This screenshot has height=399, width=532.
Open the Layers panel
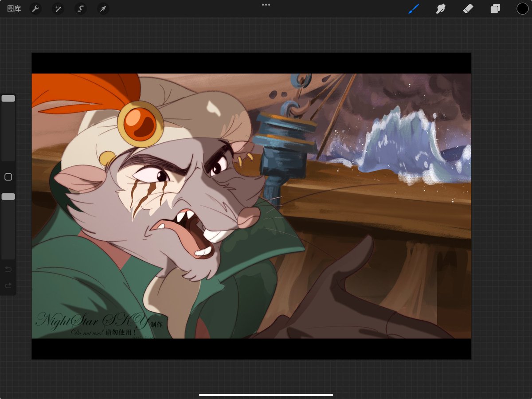(x=495, y=8)
